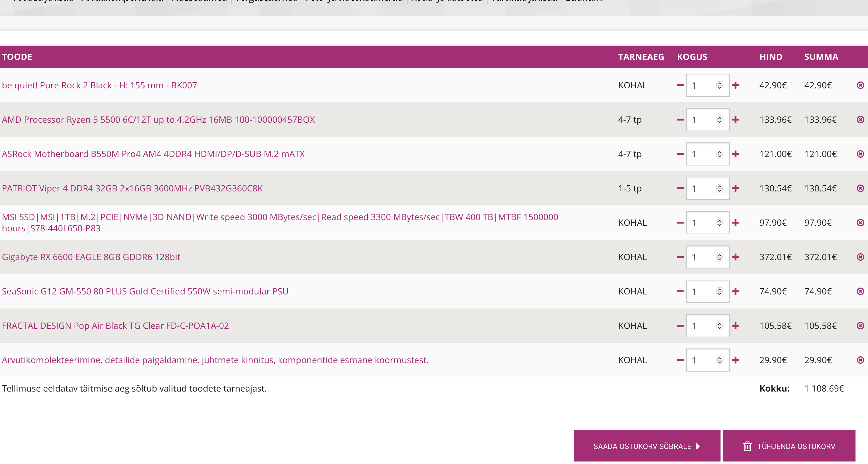The height and width of the screenshot is (464, 868).
Task: Open MSI SSD 1TB M.2 NVMe product link
Action: (x=280, y=223)
